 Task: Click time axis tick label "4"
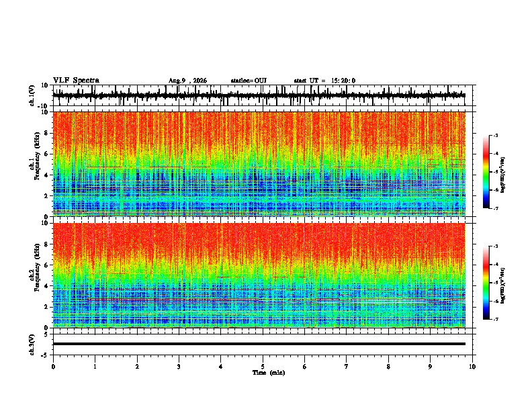coord(221,367)
